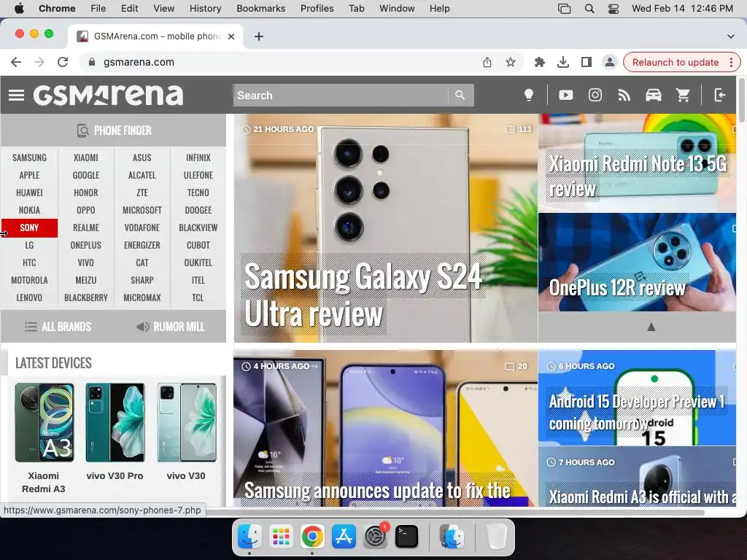Open the View menu
The width and height of the screenshot is (747, 560).
pos(164,9)
